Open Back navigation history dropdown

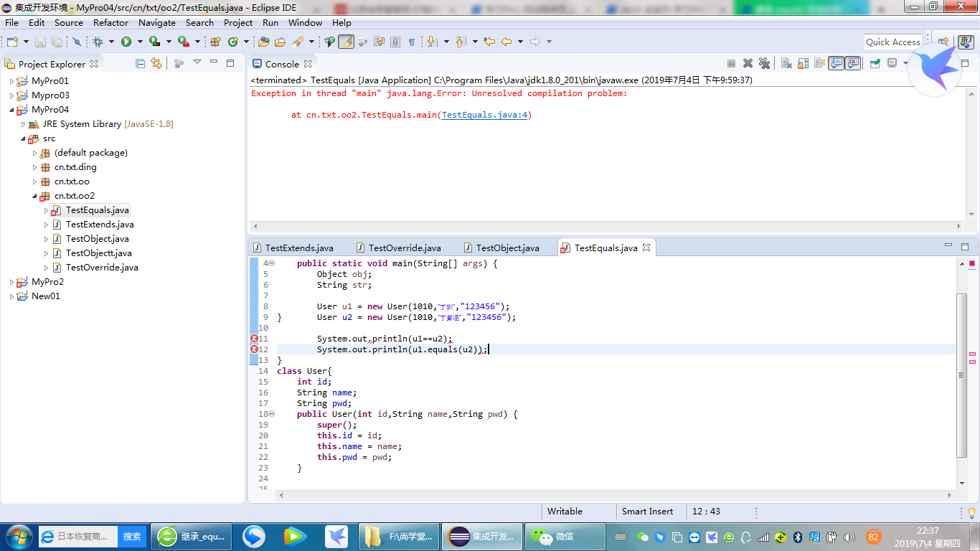pyautogui.click(x=520, y=42)
